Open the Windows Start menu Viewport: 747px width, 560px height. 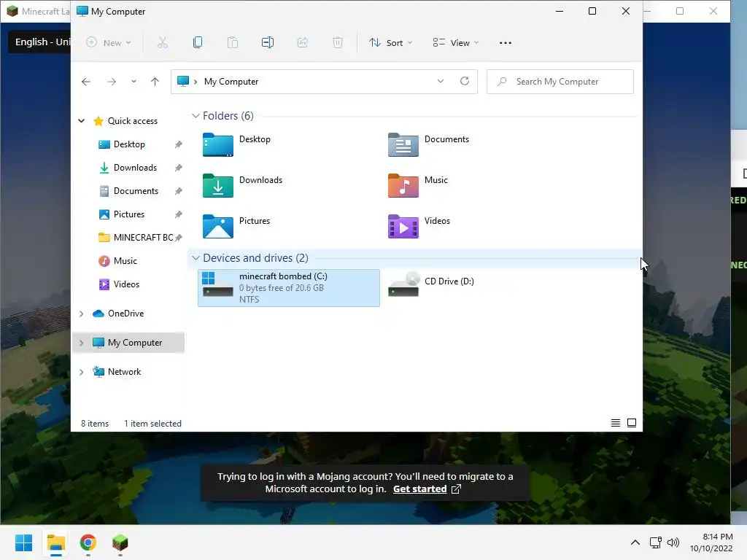click(x=24, y=542)
